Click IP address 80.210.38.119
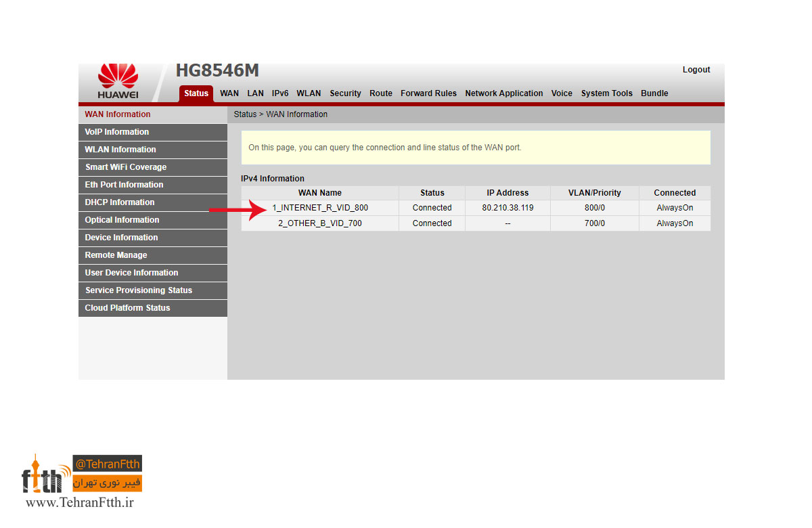 pos(507,208)
